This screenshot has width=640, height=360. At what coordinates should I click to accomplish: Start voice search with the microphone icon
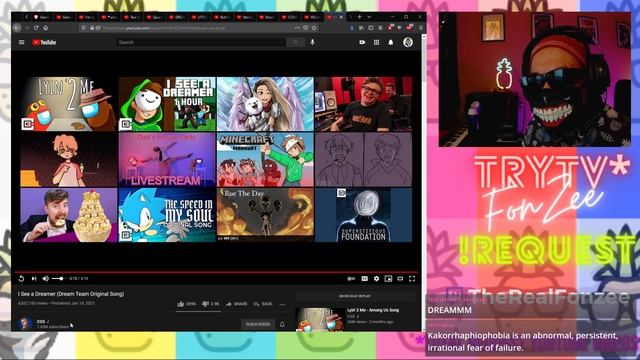click(313, 42)
